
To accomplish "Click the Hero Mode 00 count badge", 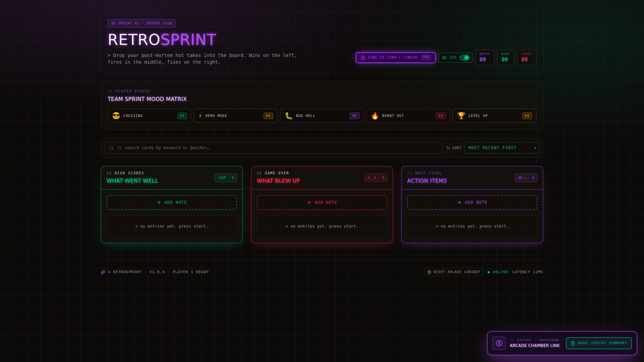I will 268,116.
